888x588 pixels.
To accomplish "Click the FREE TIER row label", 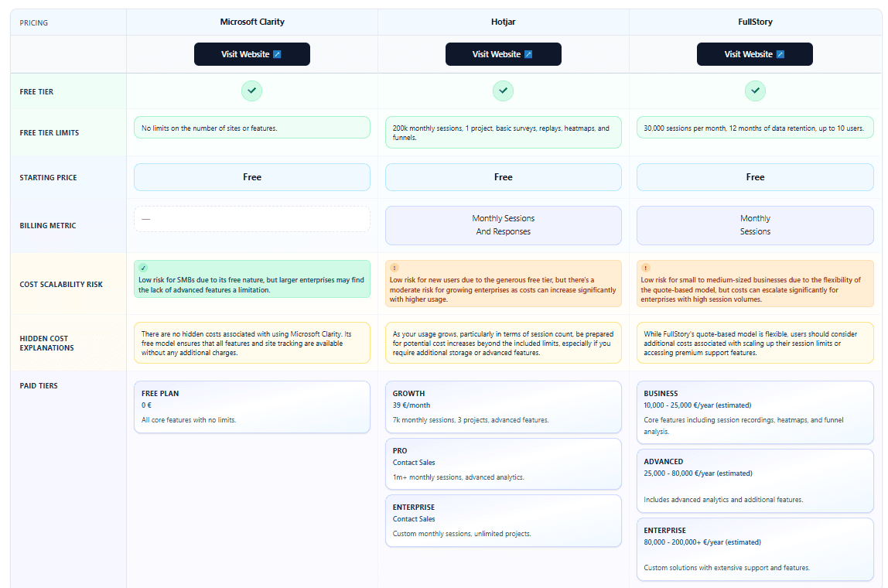I will tap(37, 92).
